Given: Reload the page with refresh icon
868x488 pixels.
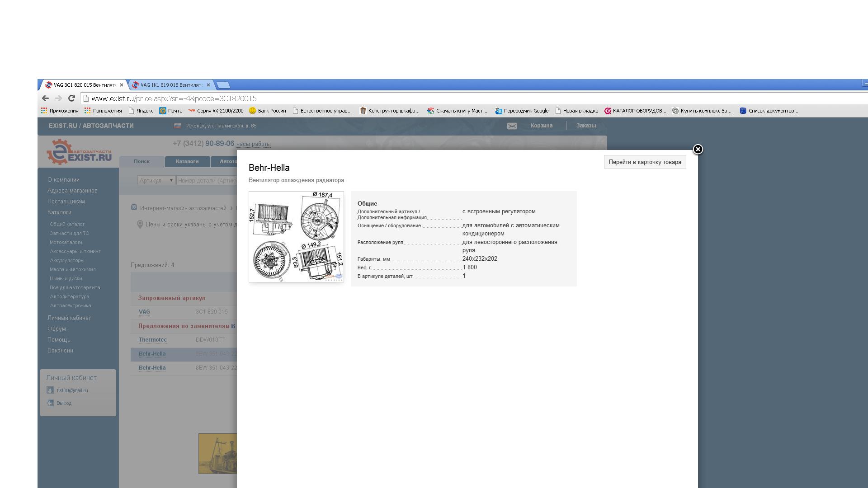Looking at the screenshot, I should 71,98.
